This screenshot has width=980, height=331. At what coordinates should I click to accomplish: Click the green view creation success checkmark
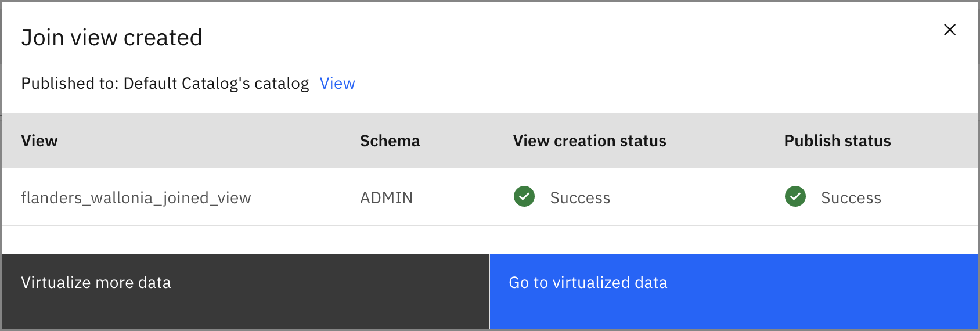(x=524, y=196)
